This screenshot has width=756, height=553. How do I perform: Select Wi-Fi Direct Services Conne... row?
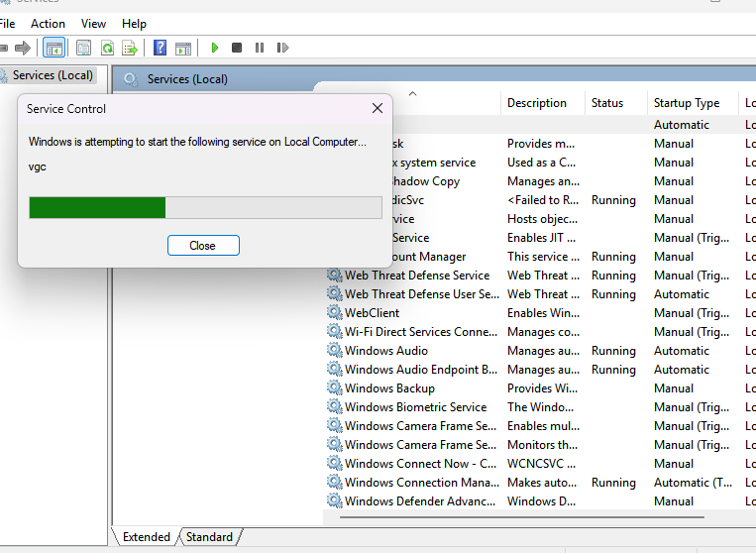(x=421, y=332)
